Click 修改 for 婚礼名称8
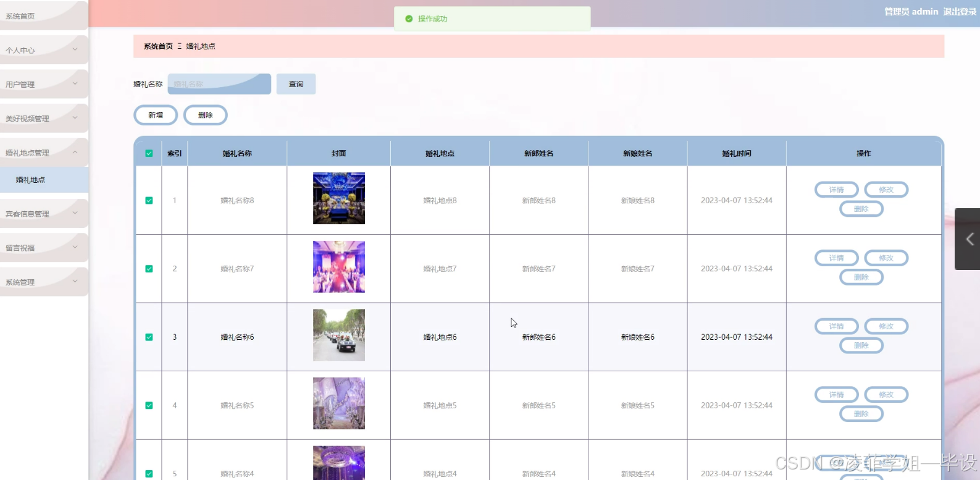This screenshot has width=980, height=480. pyautogui.click(x=886, y=190)
